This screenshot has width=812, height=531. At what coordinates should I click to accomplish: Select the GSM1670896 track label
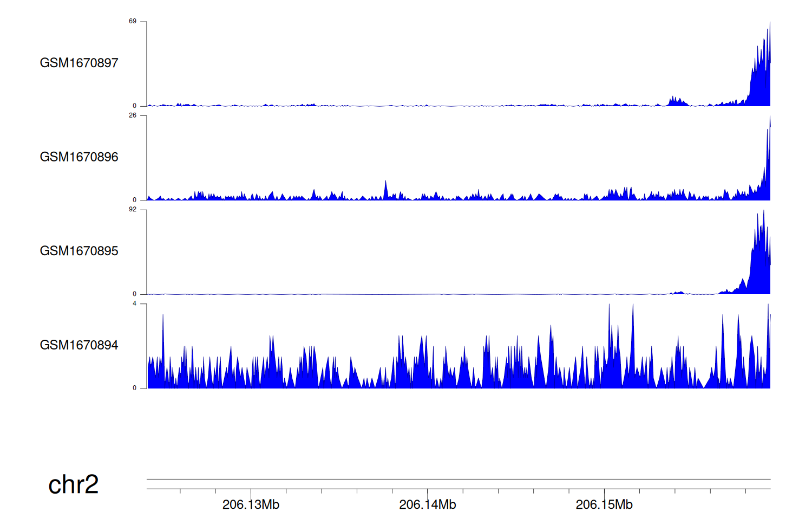coord(79,157)
